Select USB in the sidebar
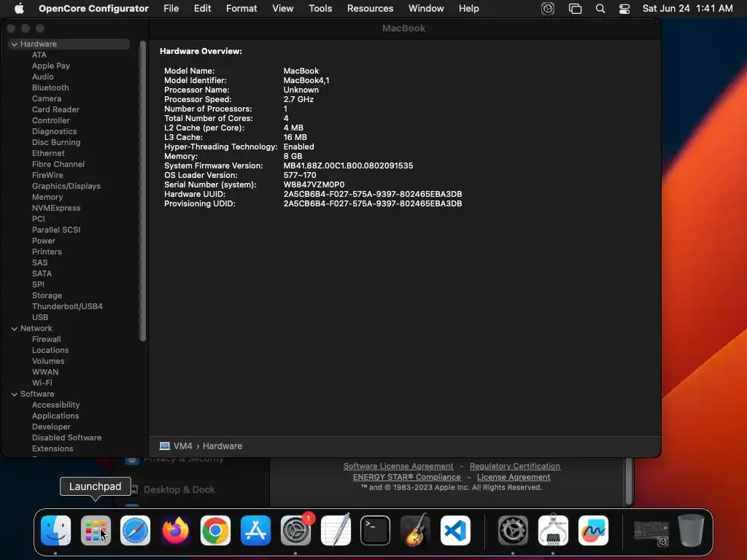The height and width of the screenshot is (560, 747). click(x=40, y=318)
